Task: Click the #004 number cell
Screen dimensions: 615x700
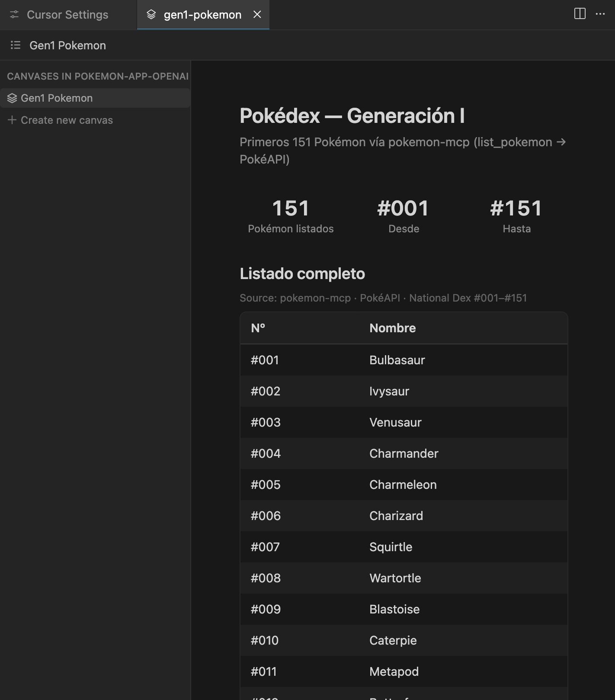Action: point(266,453)
